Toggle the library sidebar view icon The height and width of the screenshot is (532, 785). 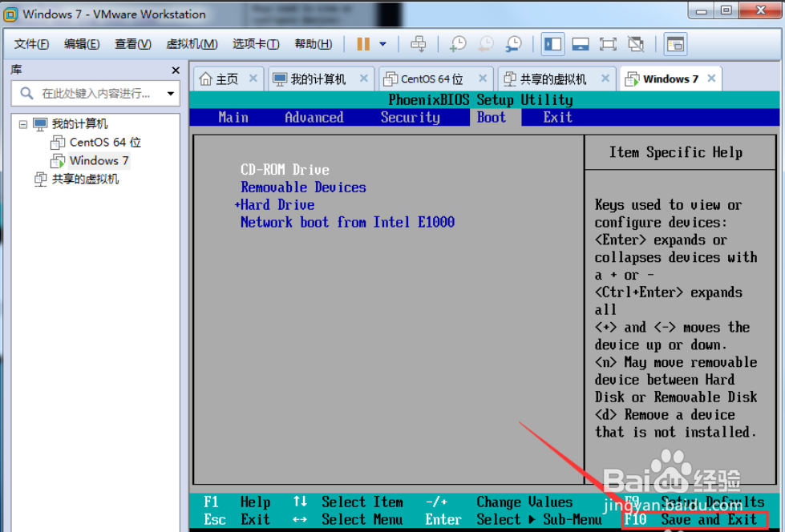[552, 44]
